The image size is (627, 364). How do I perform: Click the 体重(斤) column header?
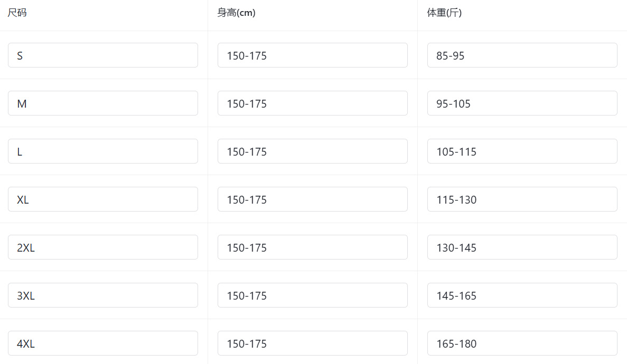click(x=444, y=13)
